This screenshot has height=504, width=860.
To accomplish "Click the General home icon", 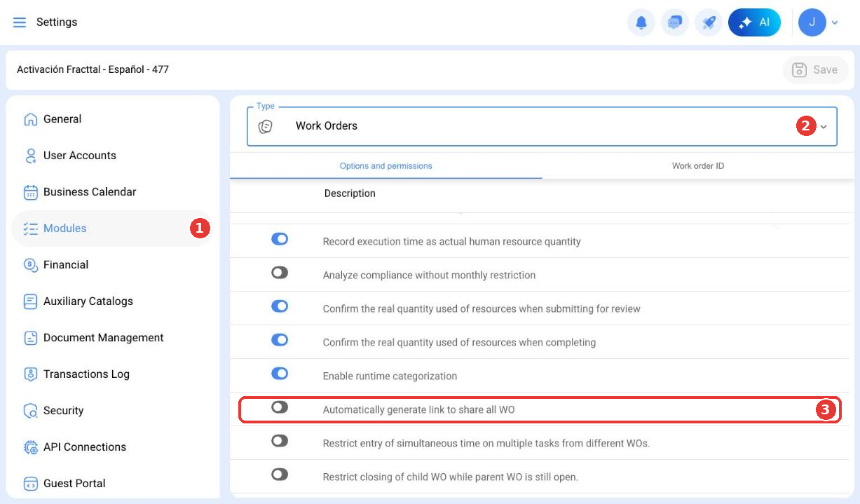I will (30, 119).
